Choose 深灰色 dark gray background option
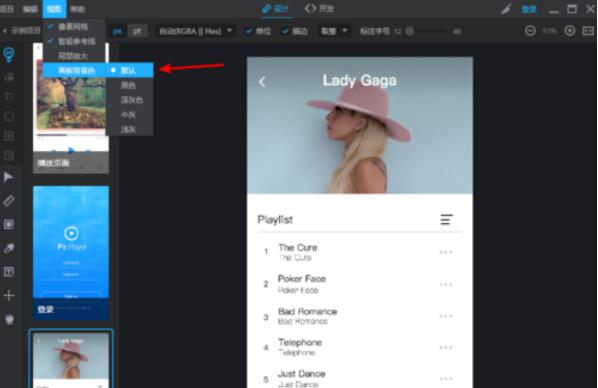598x388 pixels. pos(130,100)
